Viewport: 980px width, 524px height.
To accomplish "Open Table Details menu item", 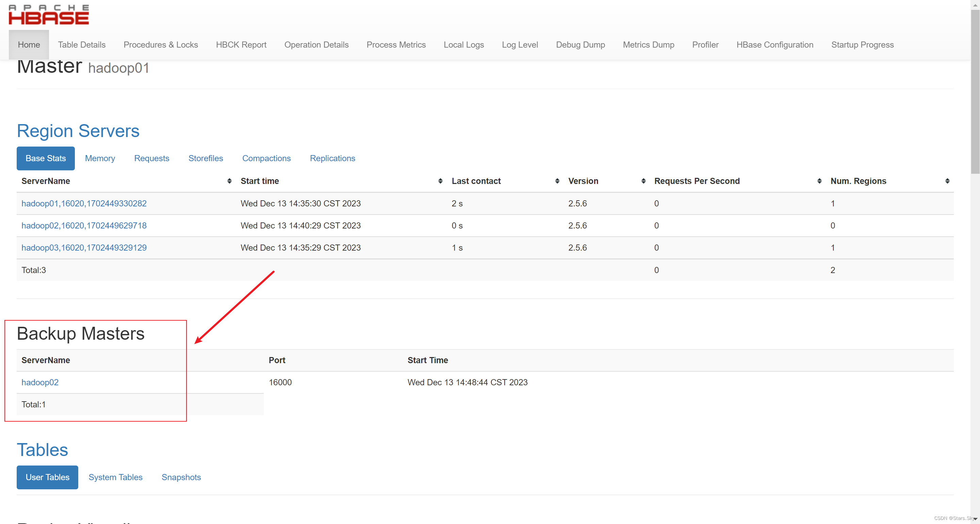I will (x=82, y=45).
